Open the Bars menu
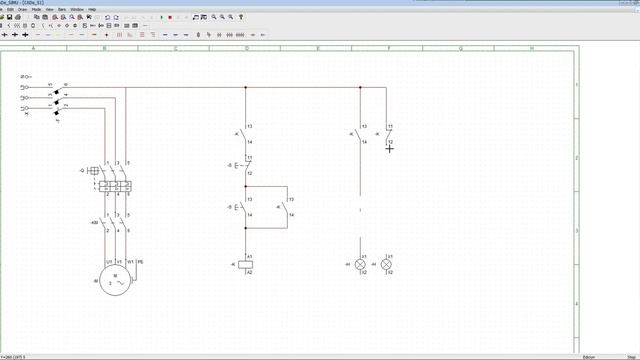 click(62, 9)
